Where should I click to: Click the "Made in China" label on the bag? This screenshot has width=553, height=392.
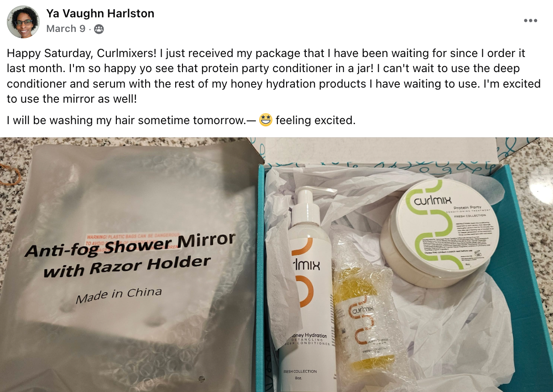[x=119, y=295]
